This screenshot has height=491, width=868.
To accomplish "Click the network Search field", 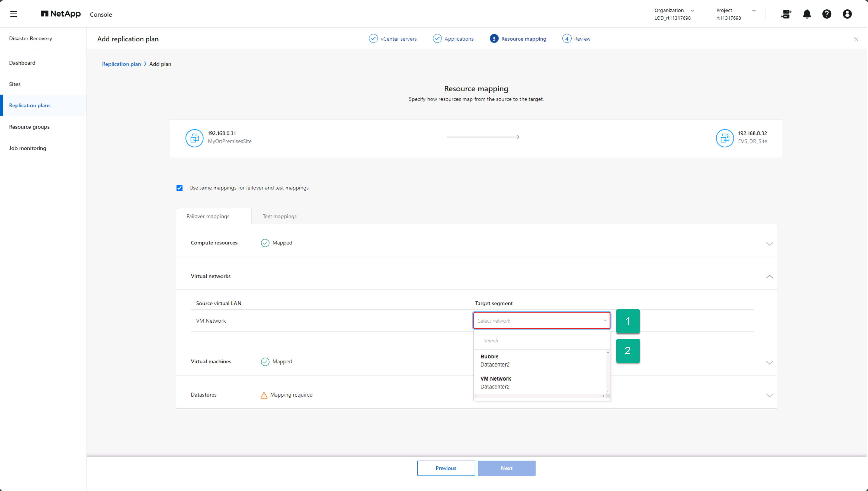I will [542, 341].
